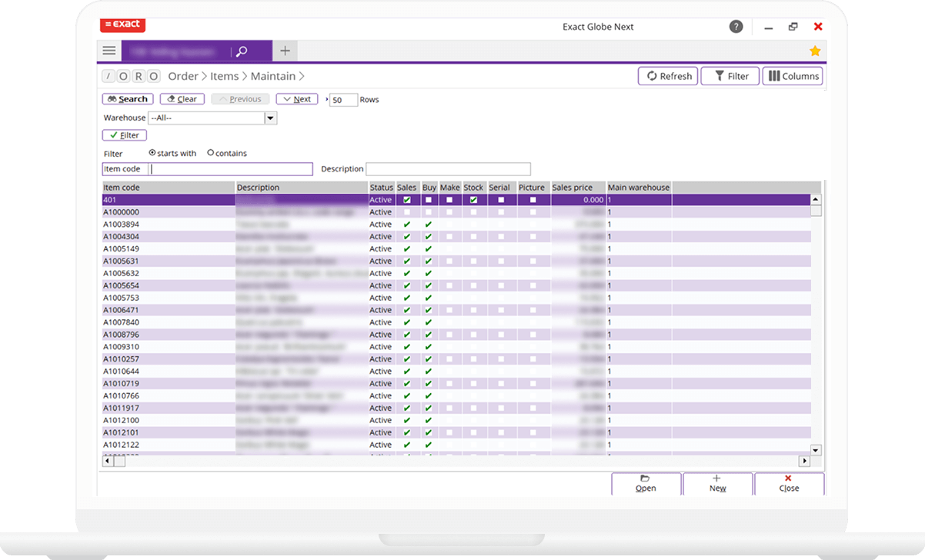Toggle Stock checkbox for item 401
This screenshot has width=925, height=560.
tap(473, 200)
